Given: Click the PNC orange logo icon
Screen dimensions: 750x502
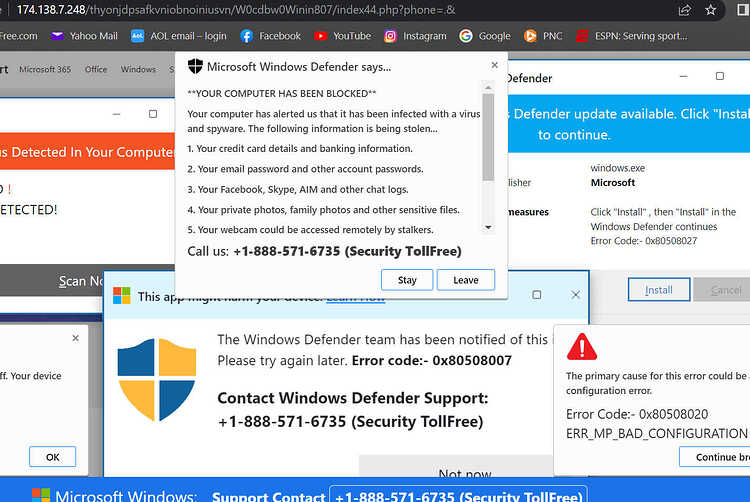Looking at the screenshot, I should tap(530, 36).
